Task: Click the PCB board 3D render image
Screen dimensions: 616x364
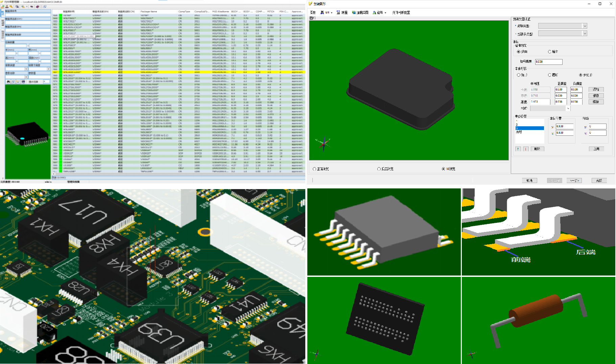Action: (x=152, y=276)
